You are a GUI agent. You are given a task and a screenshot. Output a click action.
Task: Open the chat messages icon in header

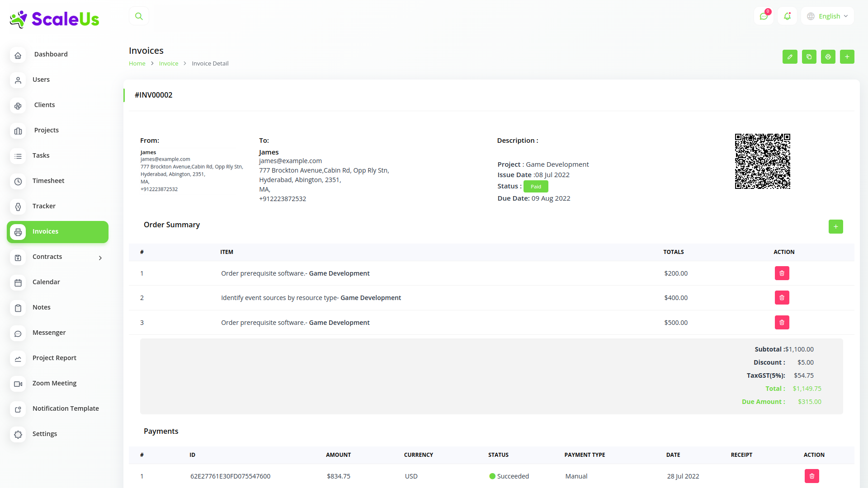pyautogui.click(x=764, y=16)
